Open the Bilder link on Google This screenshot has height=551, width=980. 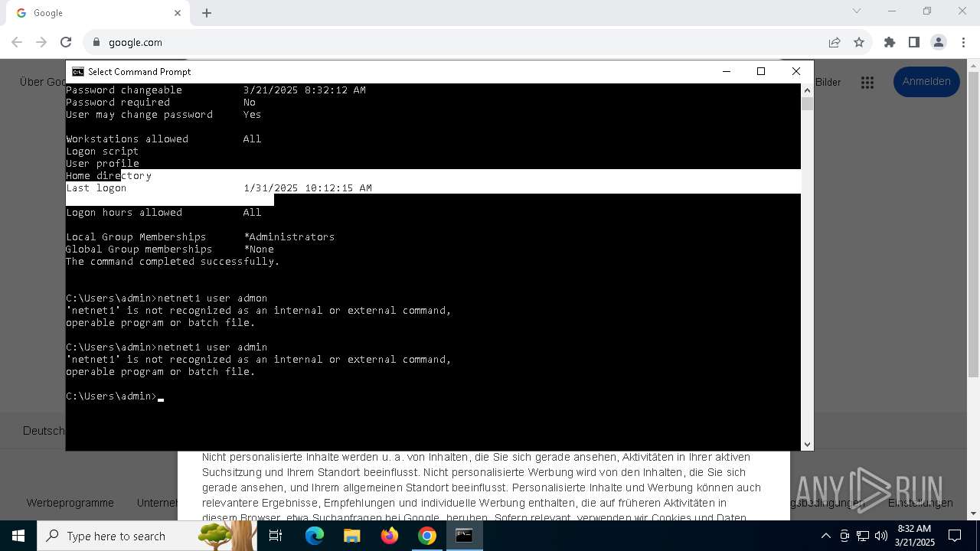coord(828,82)
